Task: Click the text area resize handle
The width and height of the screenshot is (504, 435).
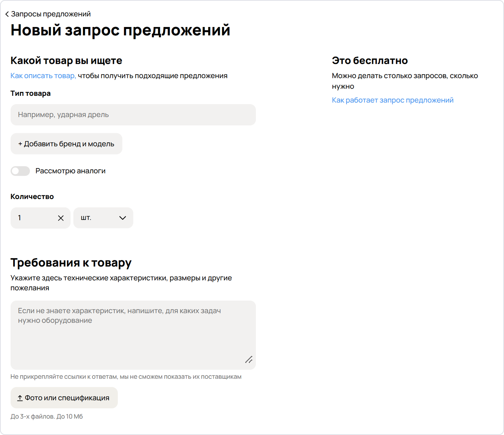Action: point(249,360)
